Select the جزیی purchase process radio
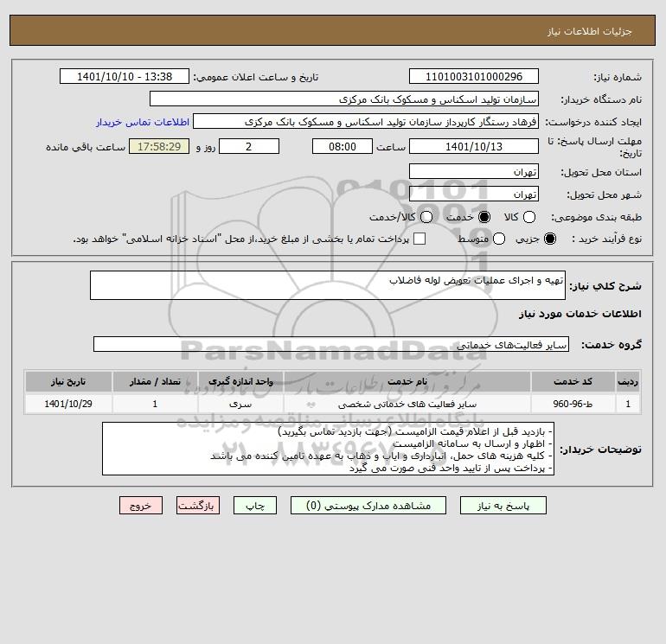The image size is (666, 644). [x=550, y=239]
